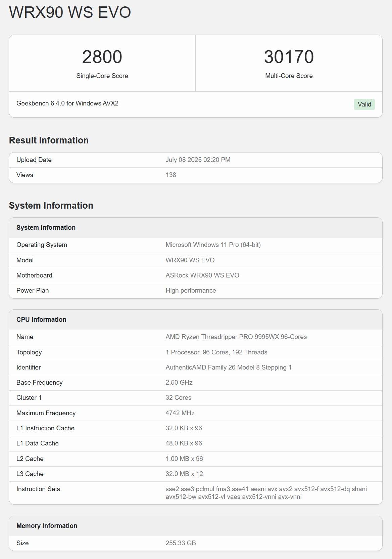This screenshot has width=392, height=559.
Task: Click the single-core score 2800
Action: pos(102,57)
